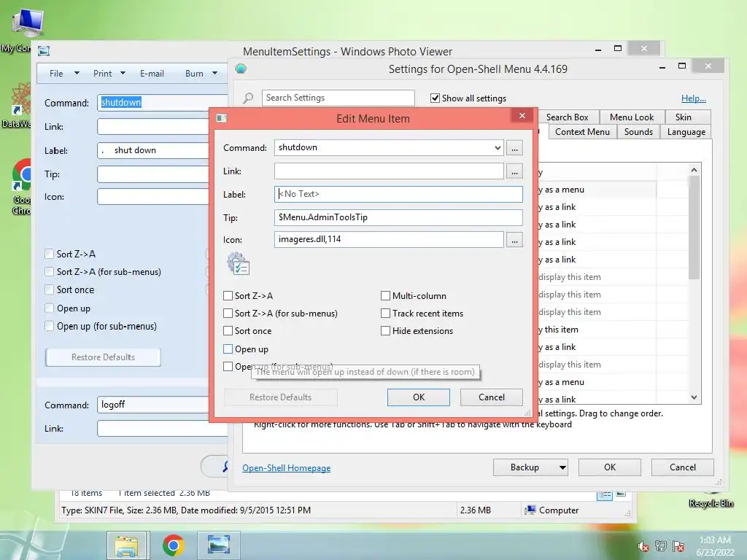Screen dimensions: 747x560
Task: Open the Open-Shell Homepage link
Action: 286,468
